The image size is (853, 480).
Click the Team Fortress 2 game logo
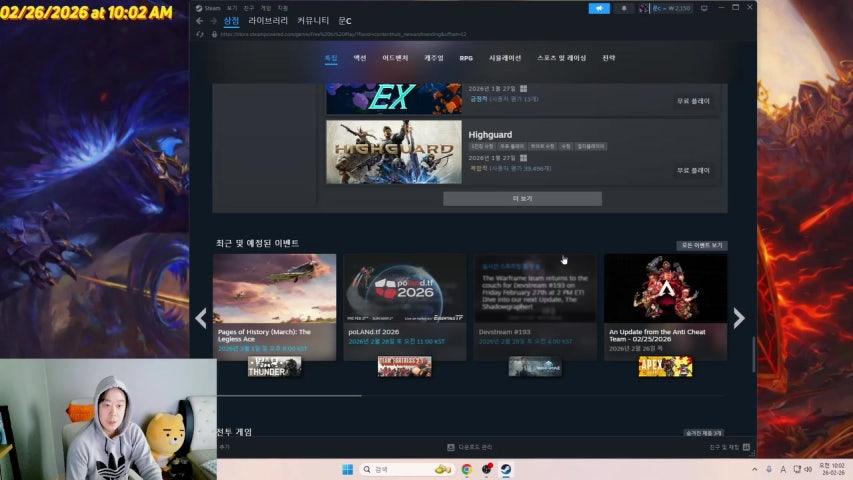point(404,366)
